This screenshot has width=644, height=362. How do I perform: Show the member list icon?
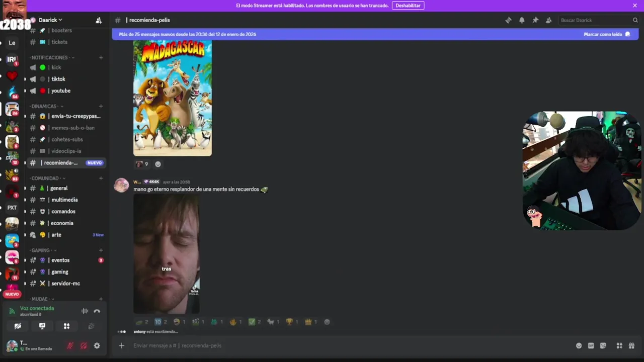click(548, 20)
